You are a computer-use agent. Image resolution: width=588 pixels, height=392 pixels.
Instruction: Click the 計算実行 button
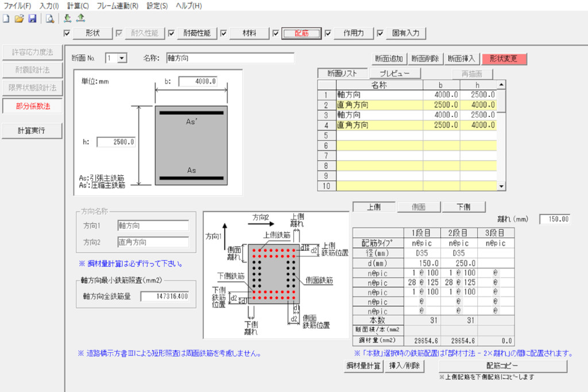32,130
